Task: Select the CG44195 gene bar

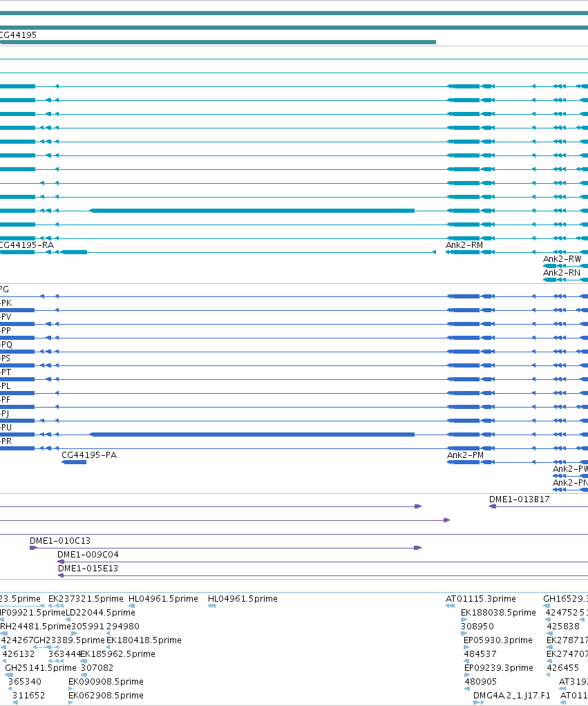Action: (218, 42)
